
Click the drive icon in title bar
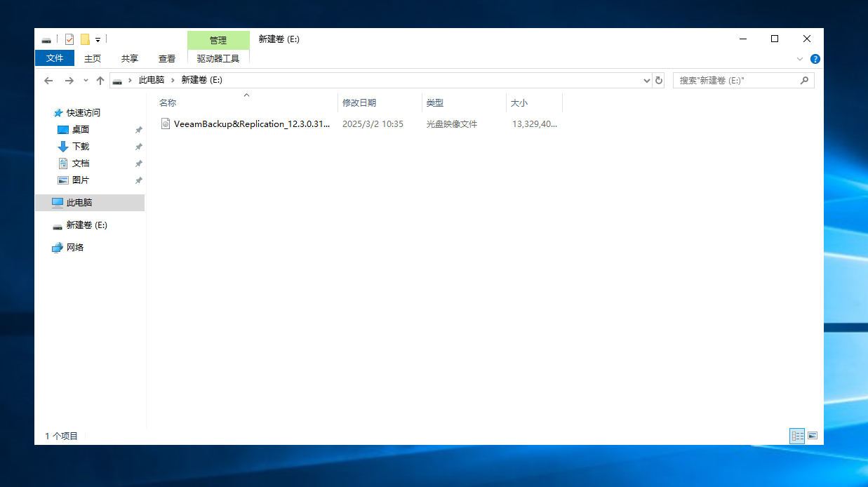tap(46, 39)
